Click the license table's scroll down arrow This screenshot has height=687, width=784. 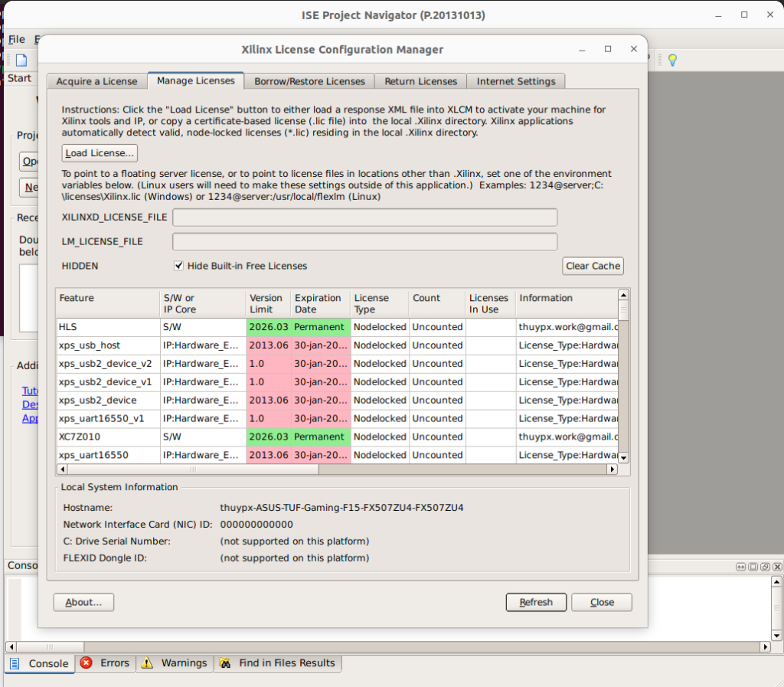(x=623, y=457)
